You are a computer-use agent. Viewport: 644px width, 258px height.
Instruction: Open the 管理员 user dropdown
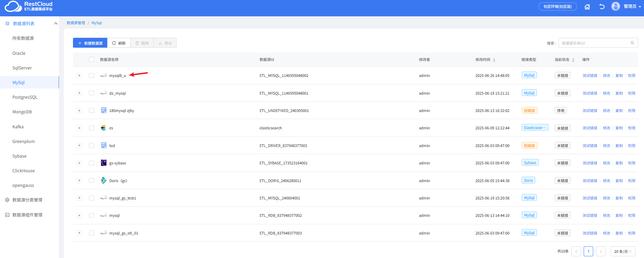click(x=632, y=6)
